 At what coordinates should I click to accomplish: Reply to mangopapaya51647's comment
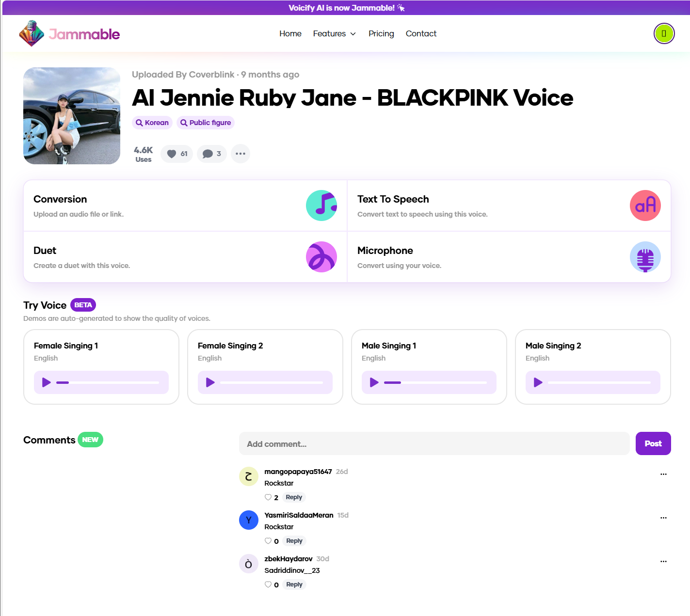click(294, 497)
